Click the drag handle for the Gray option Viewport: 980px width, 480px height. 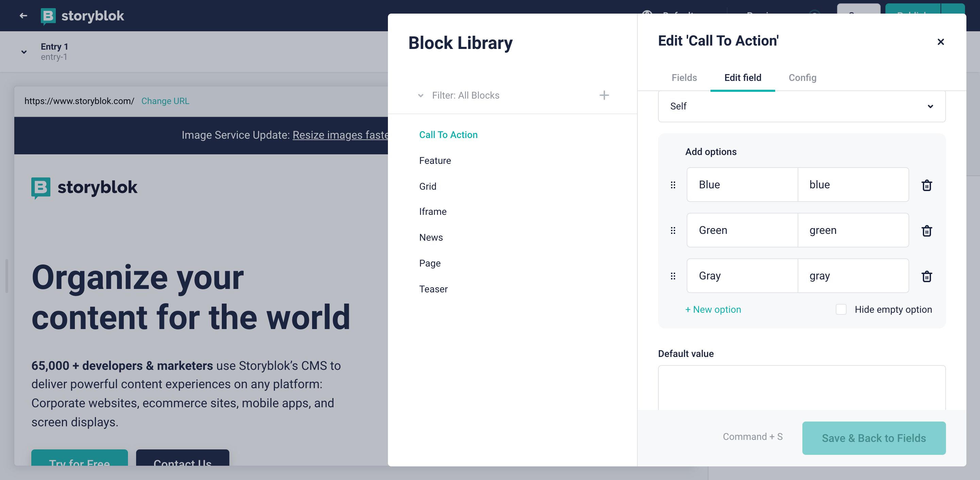click(673, 276)
